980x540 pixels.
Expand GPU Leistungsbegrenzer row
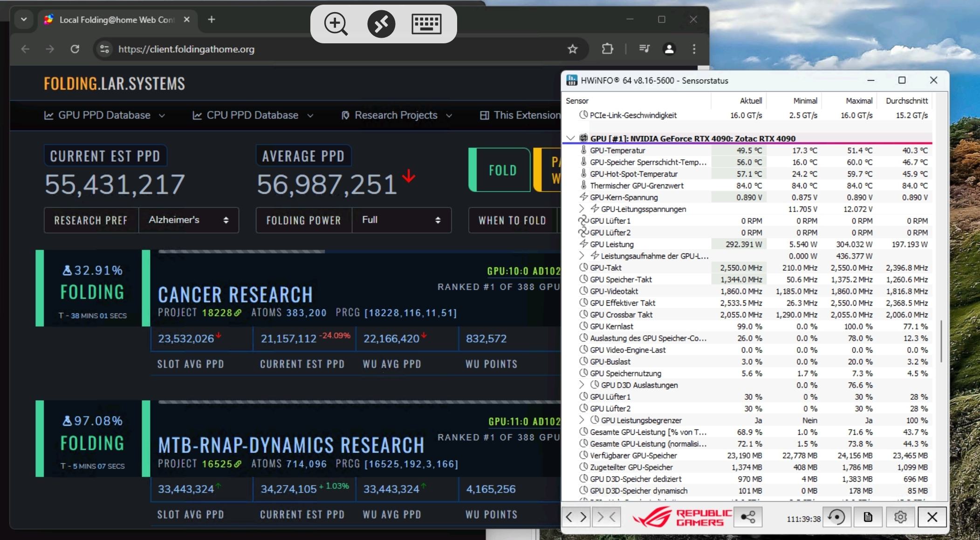pos(582,420)
